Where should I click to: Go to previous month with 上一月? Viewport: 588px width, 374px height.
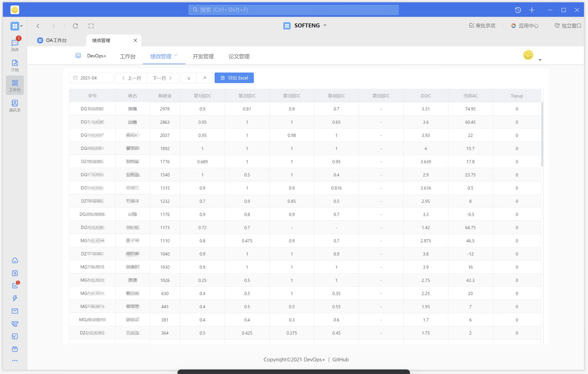(x=131, y=78)
